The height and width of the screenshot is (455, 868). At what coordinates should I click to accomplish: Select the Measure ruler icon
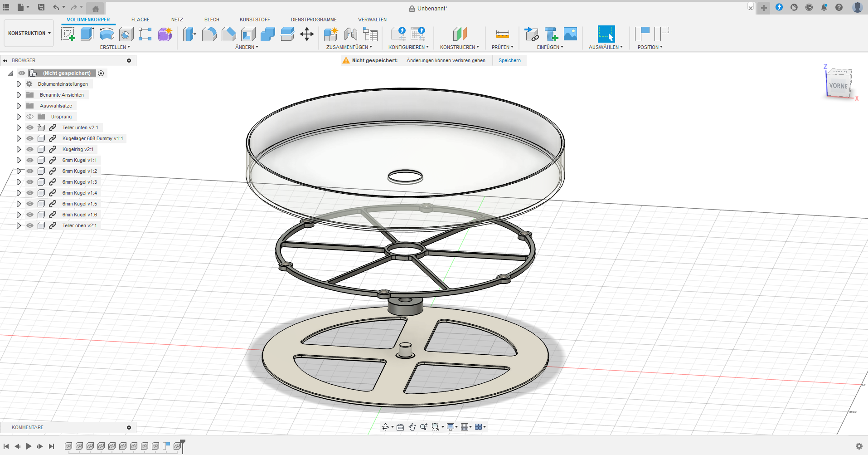[x=503, y=34]
